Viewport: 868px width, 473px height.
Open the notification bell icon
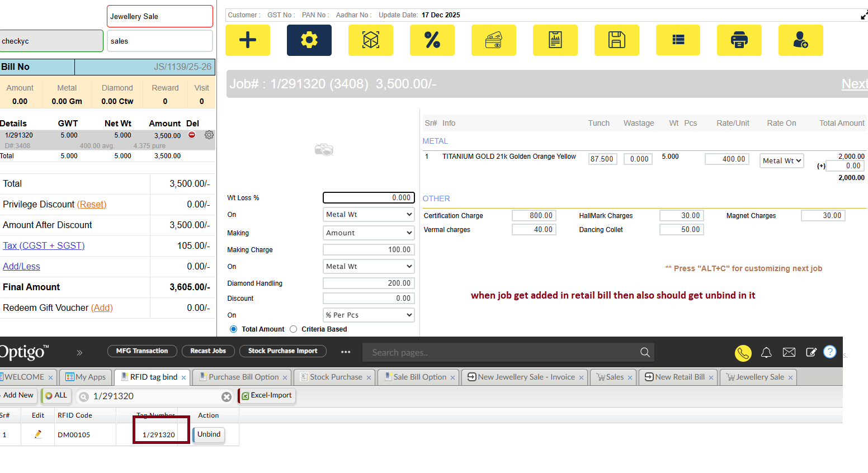[766, 352]
